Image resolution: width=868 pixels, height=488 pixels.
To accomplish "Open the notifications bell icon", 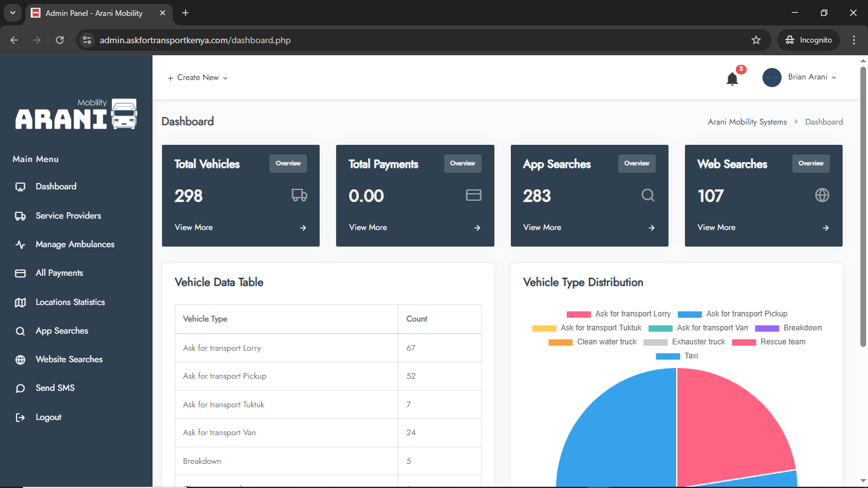I will pyautogui.click(x=732, y=79).
